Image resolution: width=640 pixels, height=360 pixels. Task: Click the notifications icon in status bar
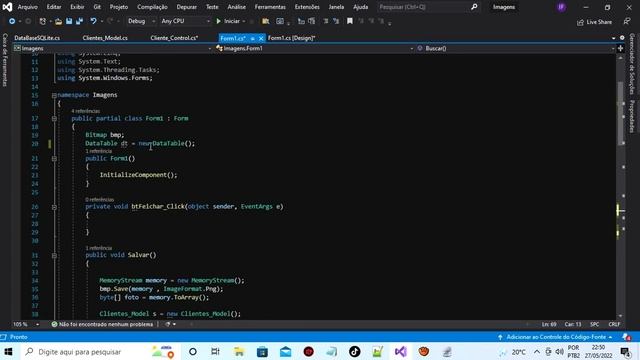[x=626, y=337]
